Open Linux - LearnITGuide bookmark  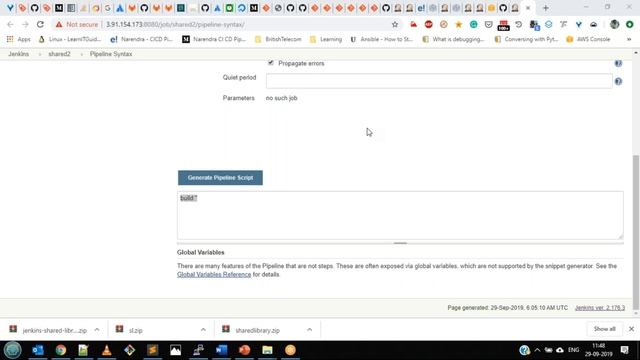pyautogui.click(x=70, y=39)
